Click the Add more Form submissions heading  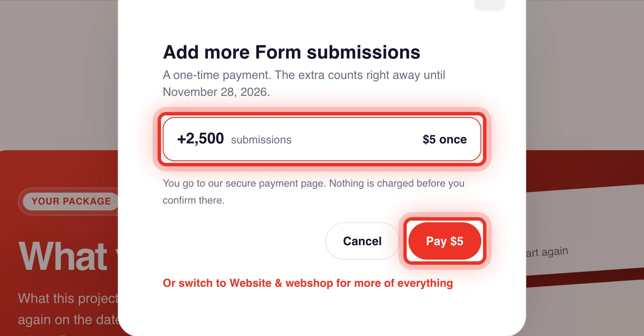291,52
